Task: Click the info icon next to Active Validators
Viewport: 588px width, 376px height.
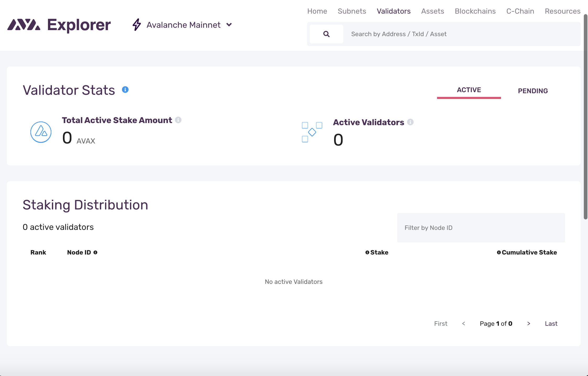Action: click(x=410, y=122)
